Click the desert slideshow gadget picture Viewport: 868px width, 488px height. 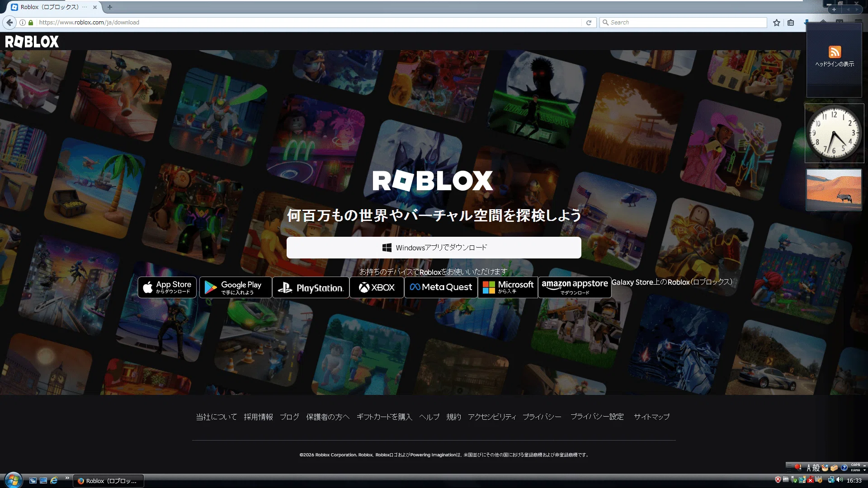point(834,190)
